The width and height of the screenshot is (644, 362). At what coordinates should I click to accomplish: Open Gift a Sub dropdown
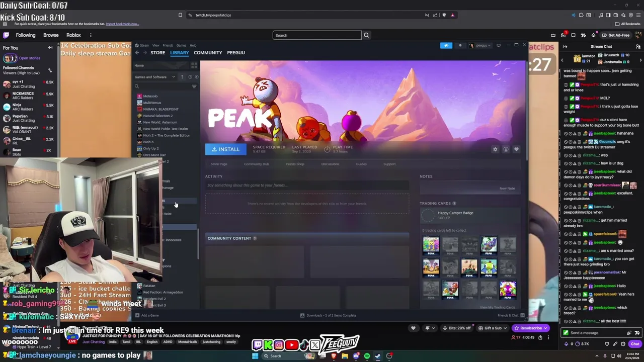pyautogui.click(x=493, y=328)
